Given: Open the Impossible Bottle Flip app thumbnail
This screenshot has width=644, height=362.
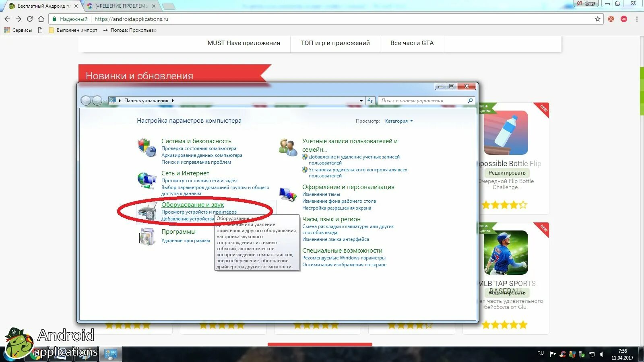Looking at the screenshot, I should (x=506, y=133).
